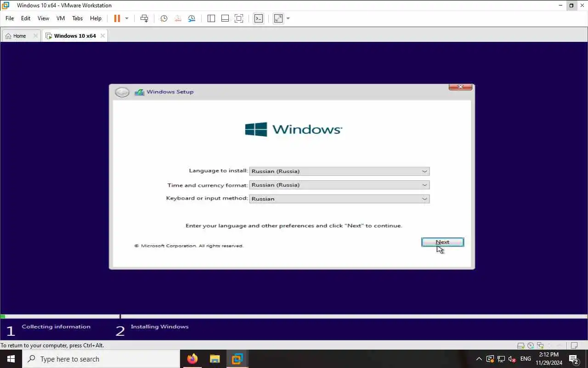Click the VMware Workstation title bar icon

(x=6, y=6)
